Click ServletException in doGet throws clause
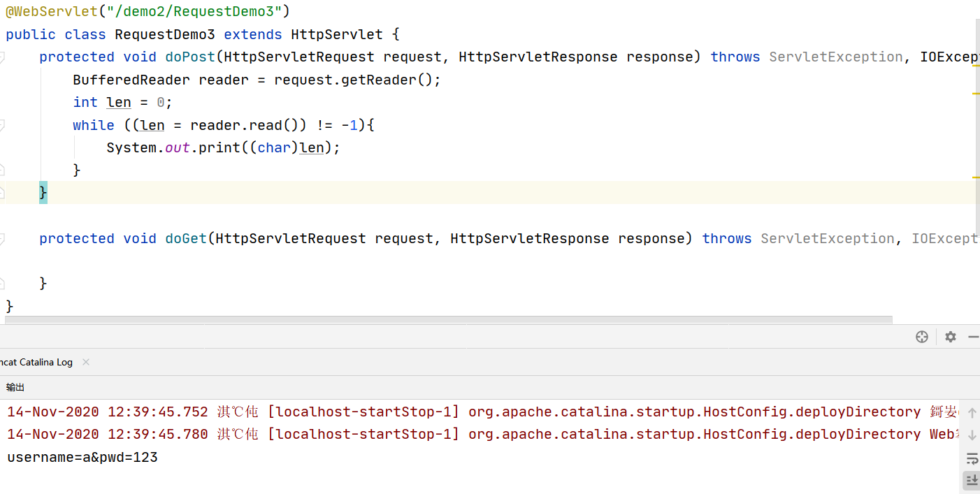This screenshot has height=494, width=980. tap(828, 238)
